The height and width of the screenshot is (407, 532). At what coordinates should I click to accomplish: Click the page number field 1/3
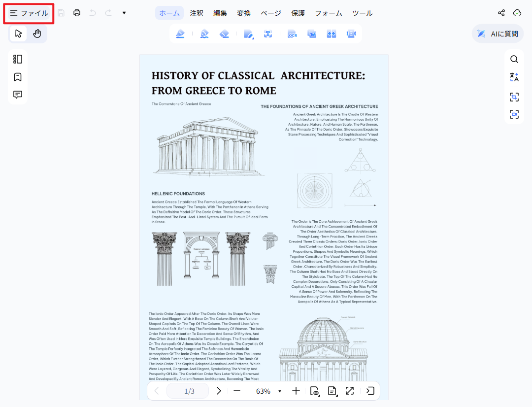[188, 391]
